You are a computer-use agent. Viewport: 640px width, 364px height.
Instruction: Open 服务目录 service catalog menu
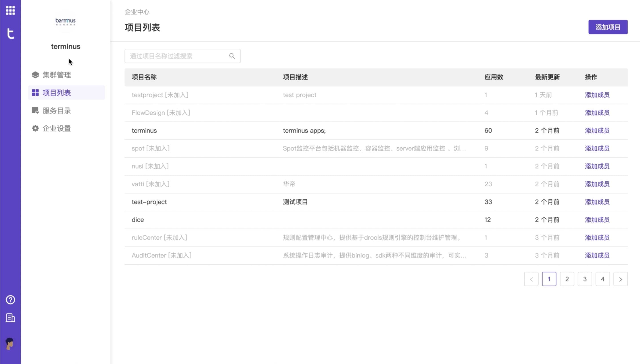tap(57, 111)
